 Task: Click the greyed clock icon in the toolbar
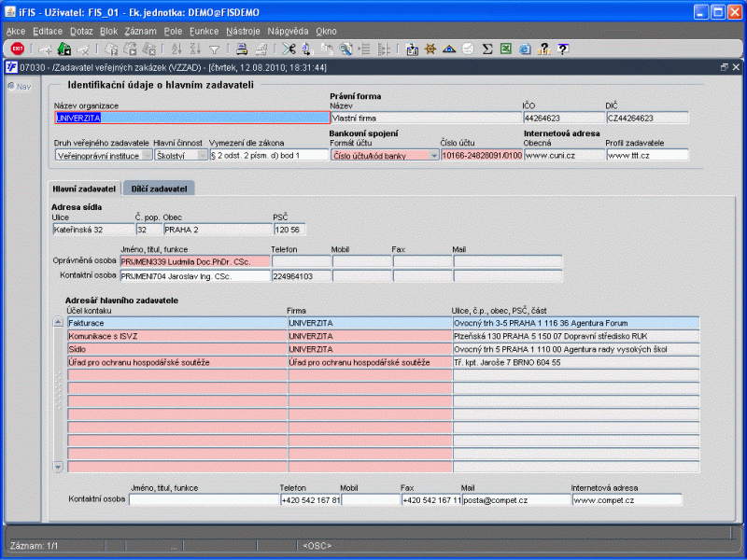point(469,49)
